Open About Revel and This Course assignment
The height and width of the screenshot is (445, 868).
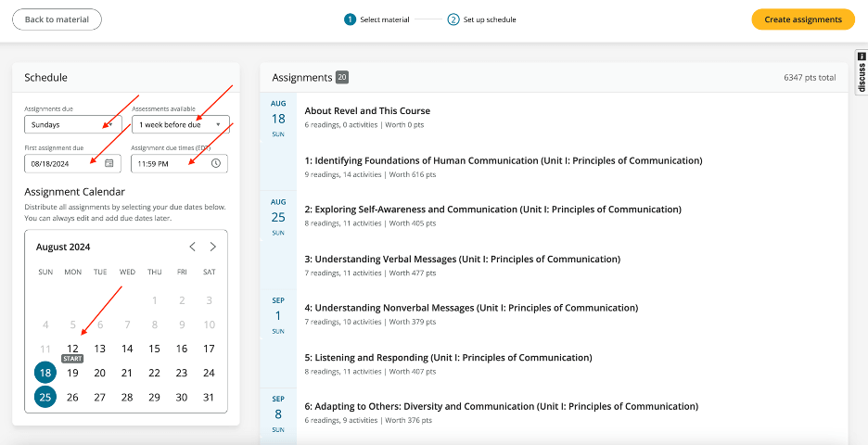367,111
